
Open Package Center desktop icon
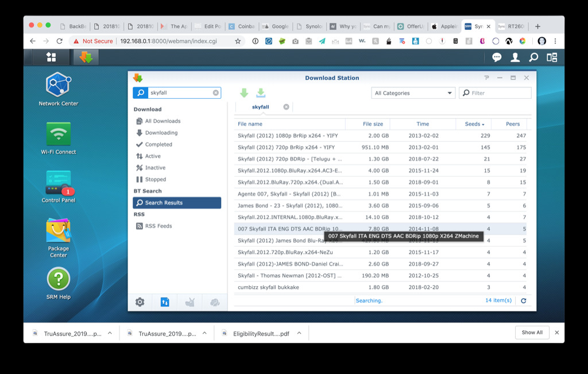(58, 238)
